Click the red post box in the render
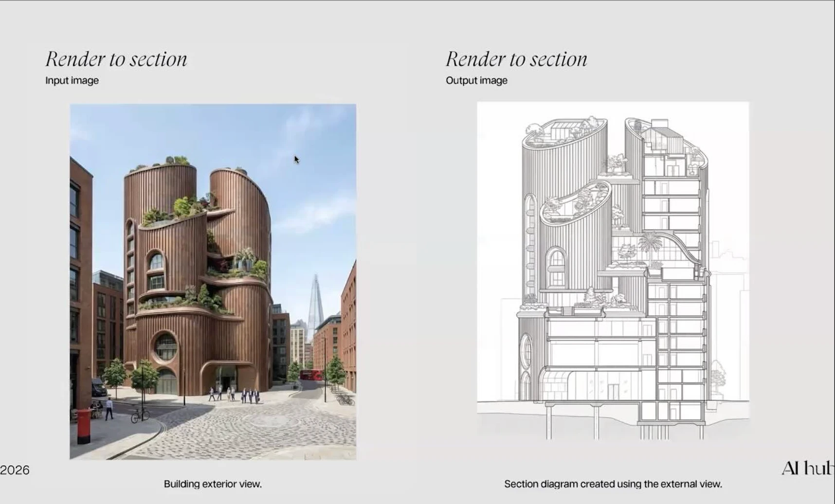This screenshot has width=835, height=504. [x=84, y=426]
